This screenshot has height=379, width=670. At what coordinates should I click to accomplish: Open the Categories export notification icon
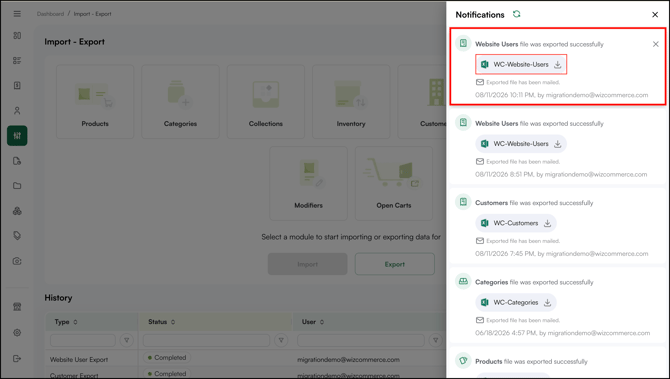click(463, 281)
